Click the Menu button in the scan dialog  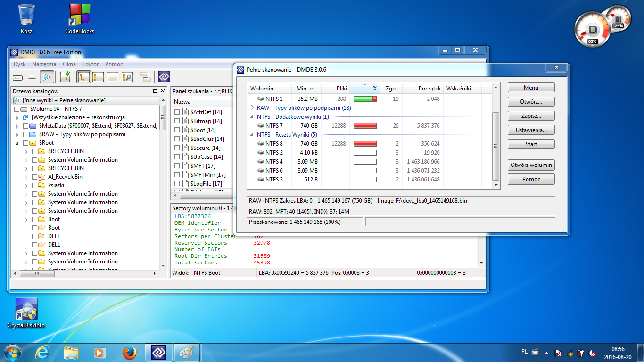531,88
